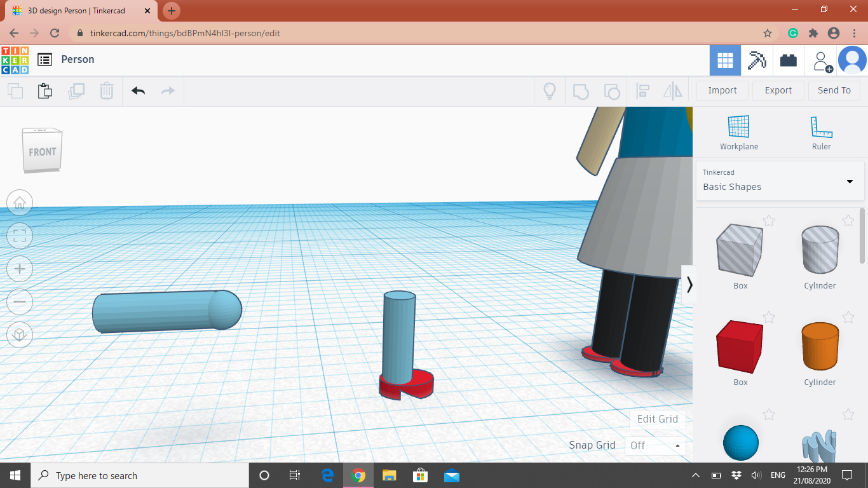The image size is (868, 488).
Task: Click the Copy toolbar icon
Action: (15, 91)
